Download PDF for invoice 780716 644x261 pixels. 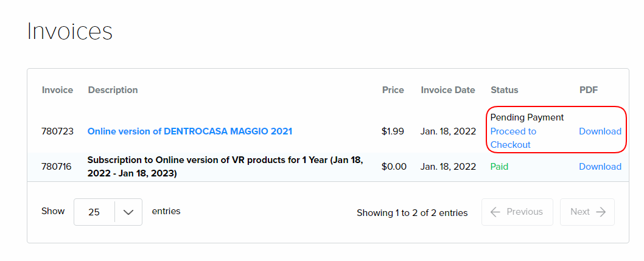click(x=600, y=167)
